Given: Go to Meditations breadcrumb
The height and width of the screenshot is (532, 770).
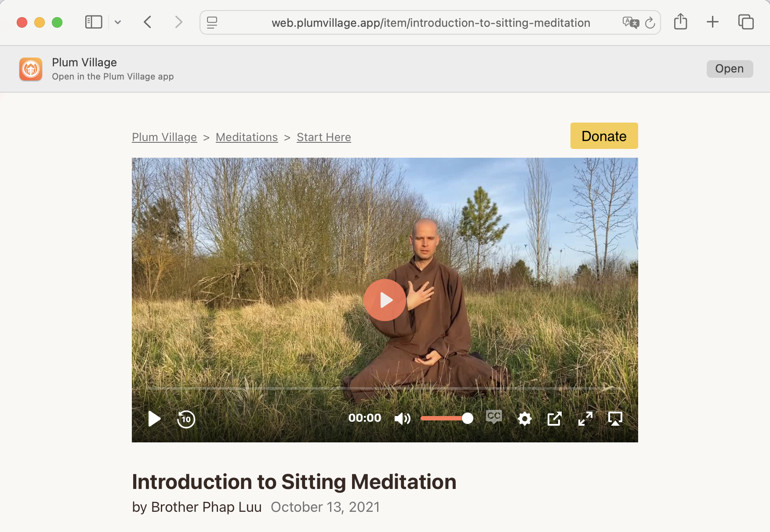Looking at the screenshot, I should tap(247, 137).
